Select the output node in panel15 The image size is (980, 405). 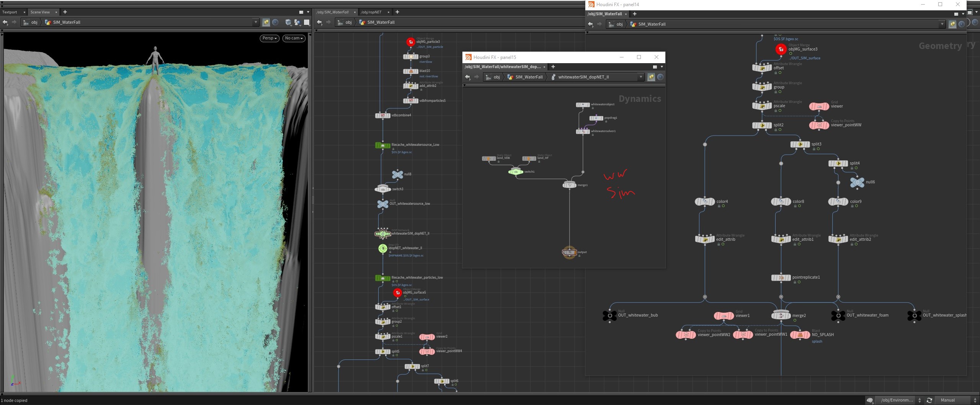[x=569, y=252]
